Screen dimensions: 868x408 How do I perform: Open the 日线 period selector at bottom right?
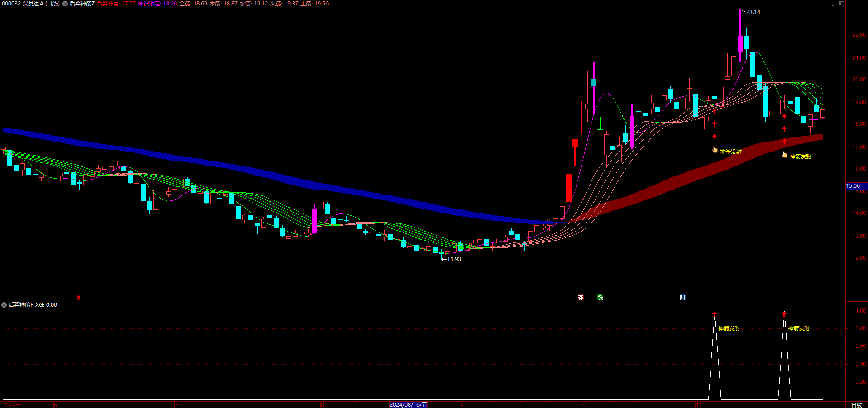click(x=857, y=405)
